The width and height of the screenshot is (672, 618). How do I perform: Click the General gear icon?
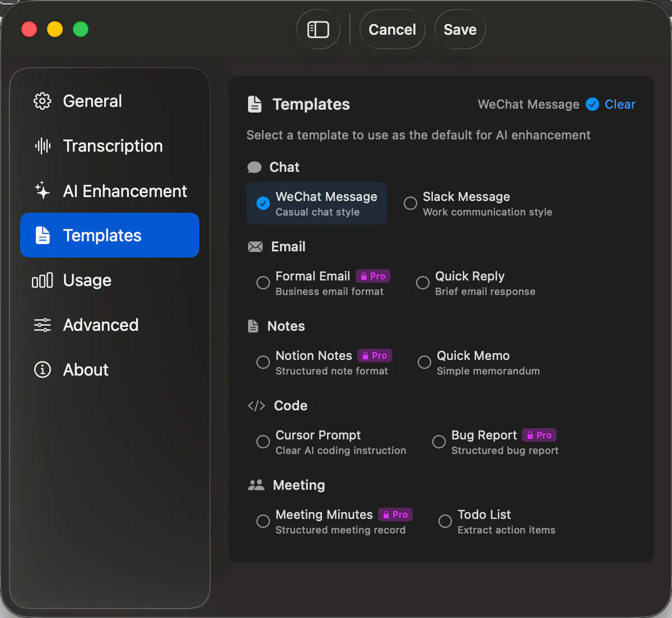coord(43,101)
